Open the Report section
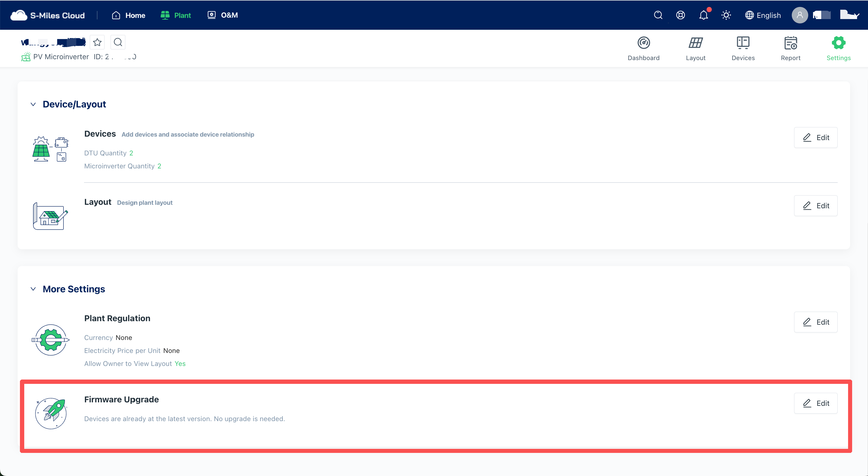This screenshot has width=868, height=476. [791, 48]
